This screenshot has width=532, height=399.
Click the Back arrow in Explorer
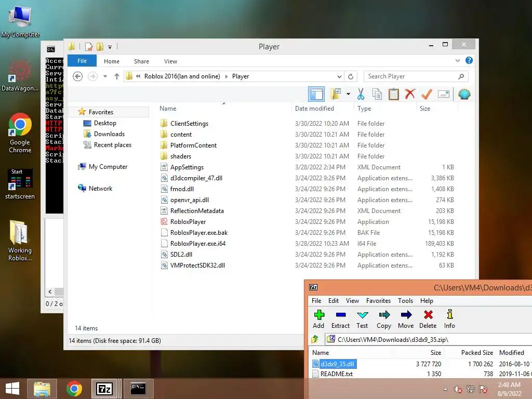click(x=78, y=76)
